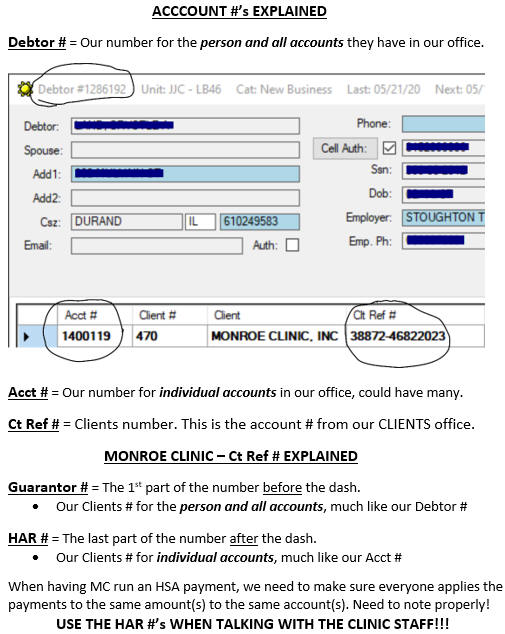
Task: Click the Phone number field
Action: pyautogui.click(x=444, y=124)
